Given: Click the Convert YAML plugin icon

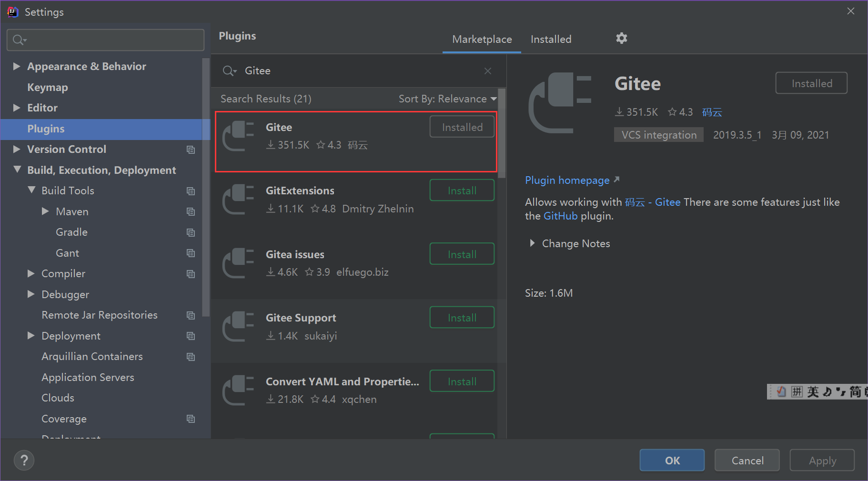Looking at the screenshot, I should click(238, 391).
